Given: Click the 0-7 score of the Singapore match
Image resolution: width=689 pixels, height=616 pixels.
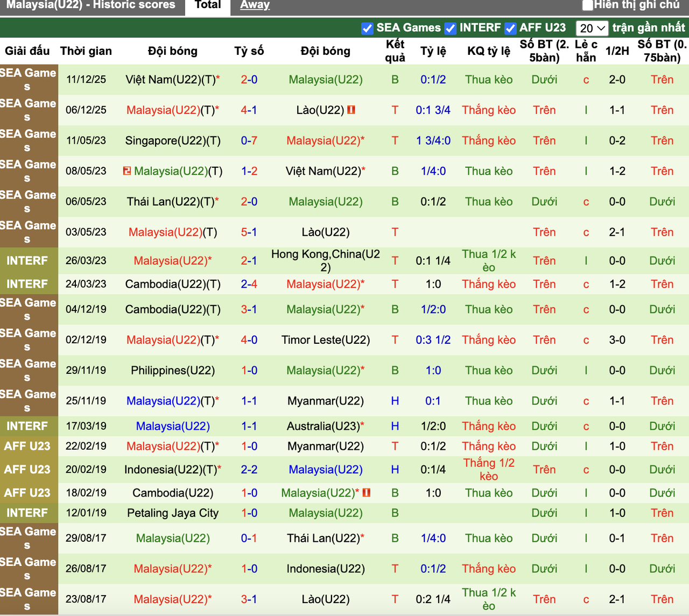Looking at the screenshot, I should (x=249, y=140).
